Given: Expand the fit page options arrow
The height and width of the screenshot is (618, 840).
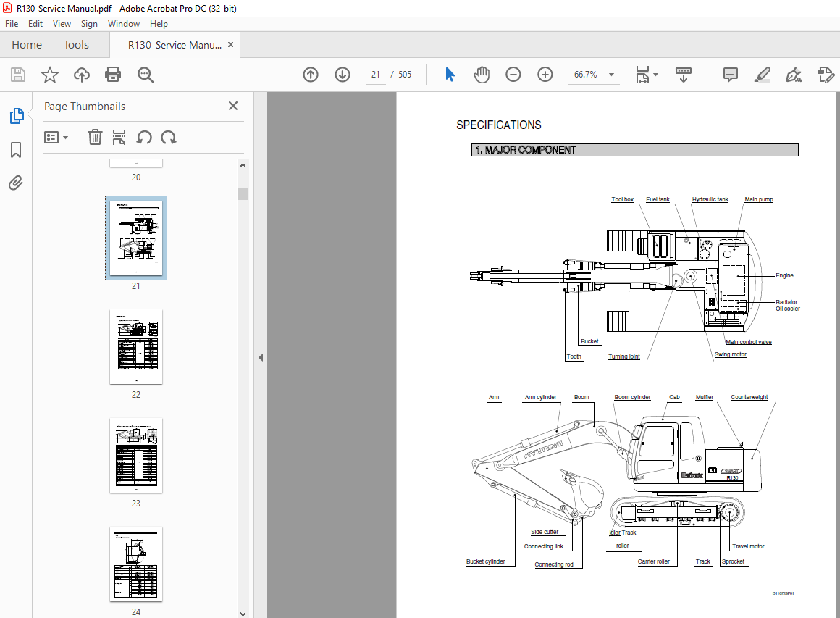Looking at the screenshot, I should [x=656, y=75].
